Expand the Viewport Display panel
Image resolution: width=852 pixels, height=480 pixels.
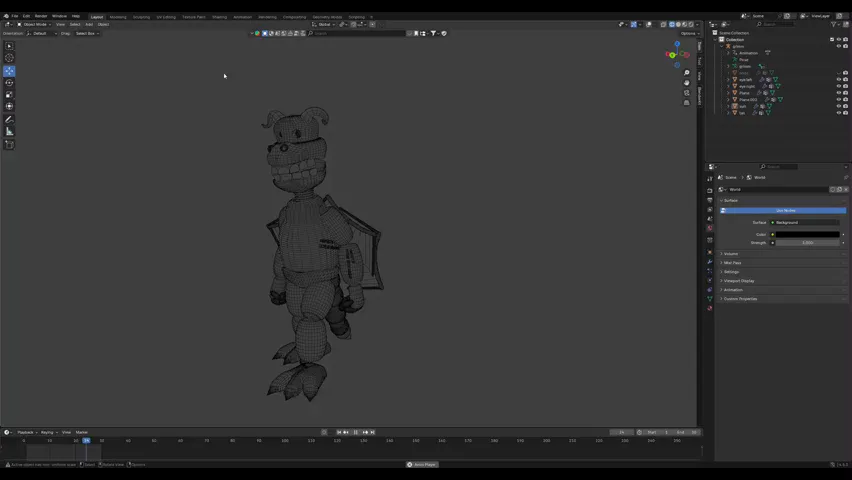click(x=782, y=281)
